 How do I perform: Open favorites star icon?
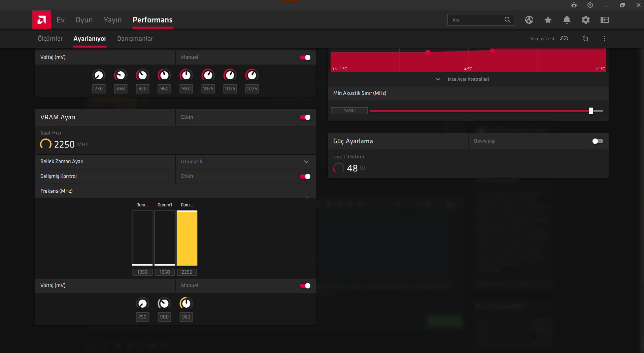click(x=548, y=20)
